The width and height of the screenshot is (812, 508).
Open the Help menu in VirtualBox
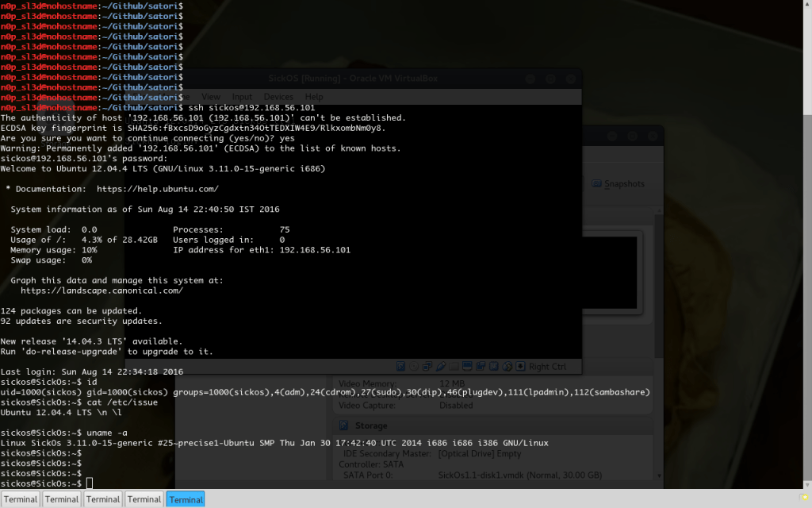point(314,96)
